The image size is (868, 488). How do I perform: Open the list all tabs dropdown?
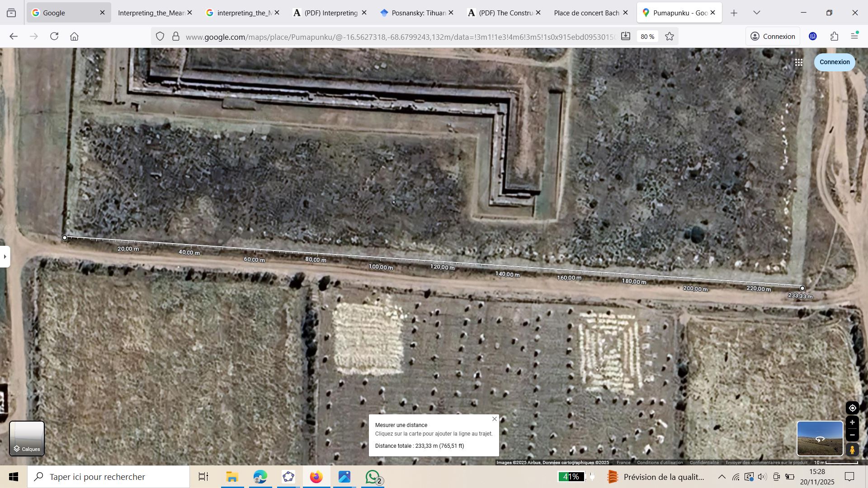pyautogui.click(x=757, y=13)
